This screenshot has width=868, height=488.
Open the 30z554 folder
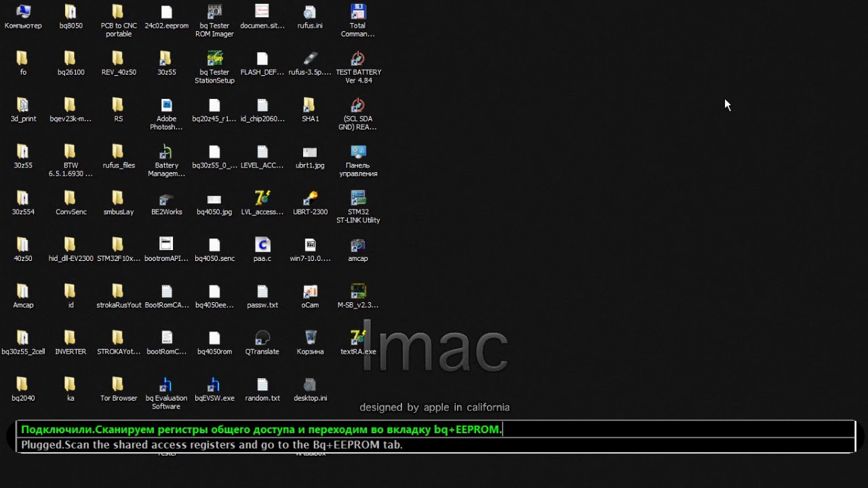[x=23, y=203]
